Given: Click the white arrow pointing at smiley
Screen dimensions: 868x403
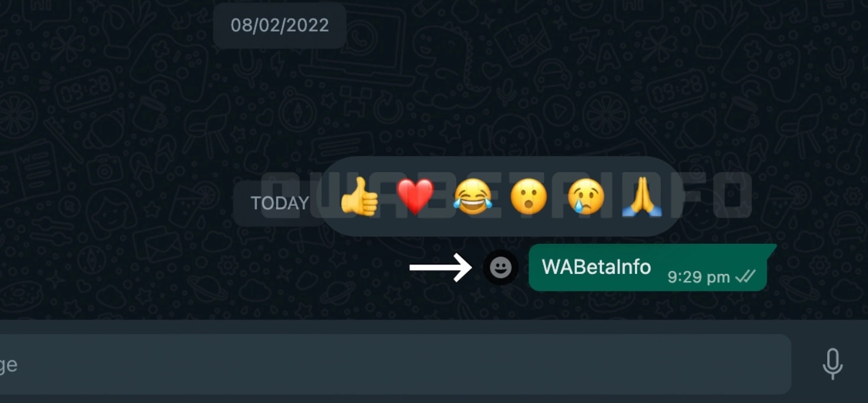Looking at the screenshot, I should (x=441, y=267).
